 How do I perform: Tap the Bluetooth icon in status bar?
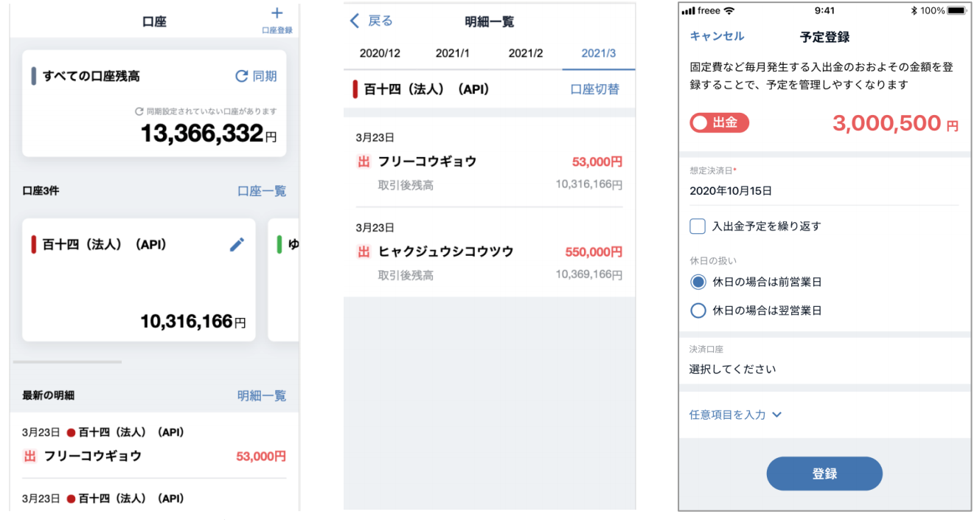pos(914,10)
